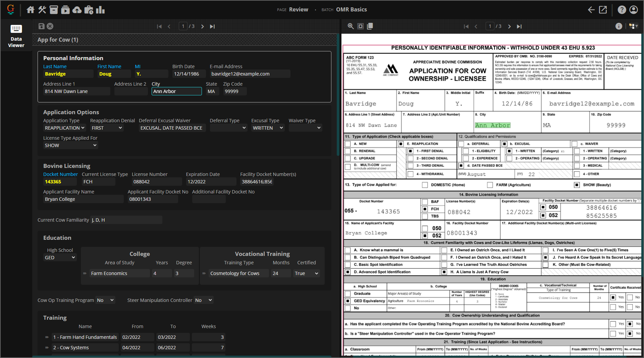Click the City input field

point(176,91)
